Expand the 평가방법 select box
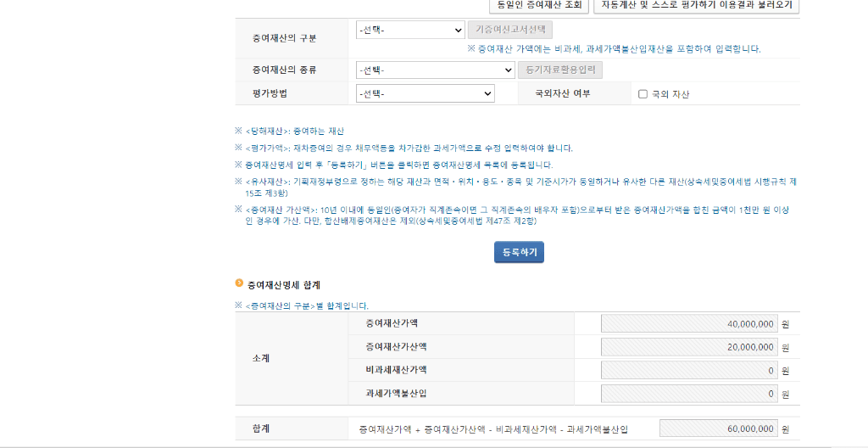868x448 pixels. [x=425, y=93]
